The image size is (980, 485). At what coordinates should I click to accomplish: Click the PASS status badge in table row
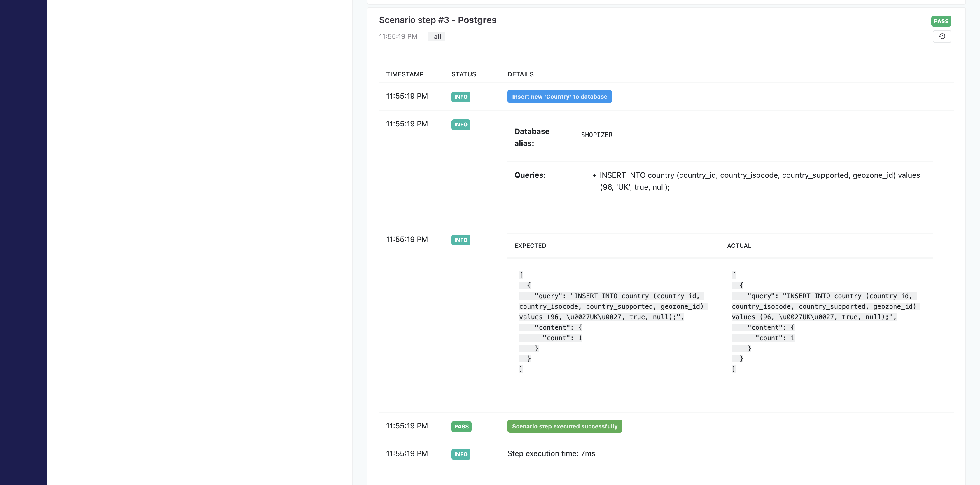point(461,426)
